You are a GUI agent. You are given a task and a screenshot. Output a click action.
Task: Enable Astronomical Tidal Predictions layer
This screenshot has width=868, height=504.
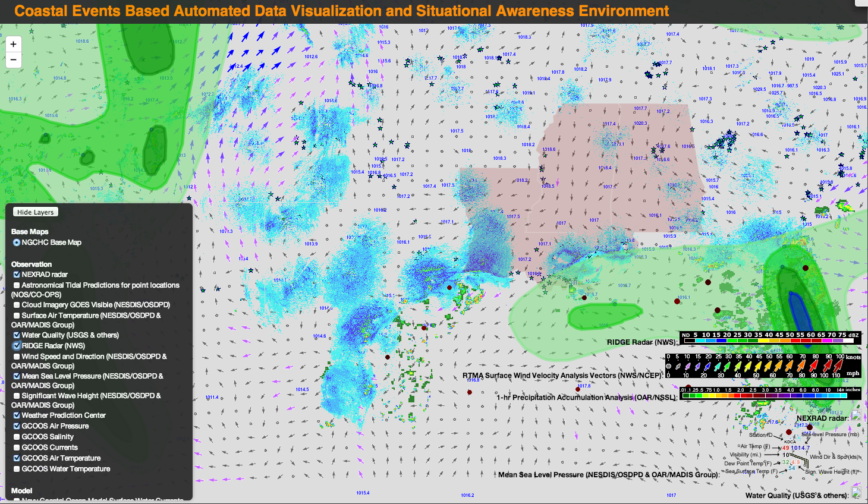[17, 285]
